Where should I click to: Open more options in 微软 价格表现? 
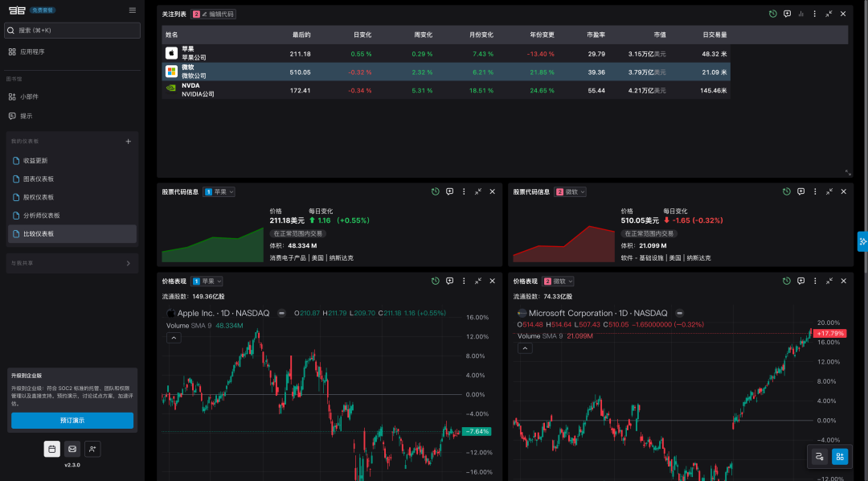coord(815,282)
